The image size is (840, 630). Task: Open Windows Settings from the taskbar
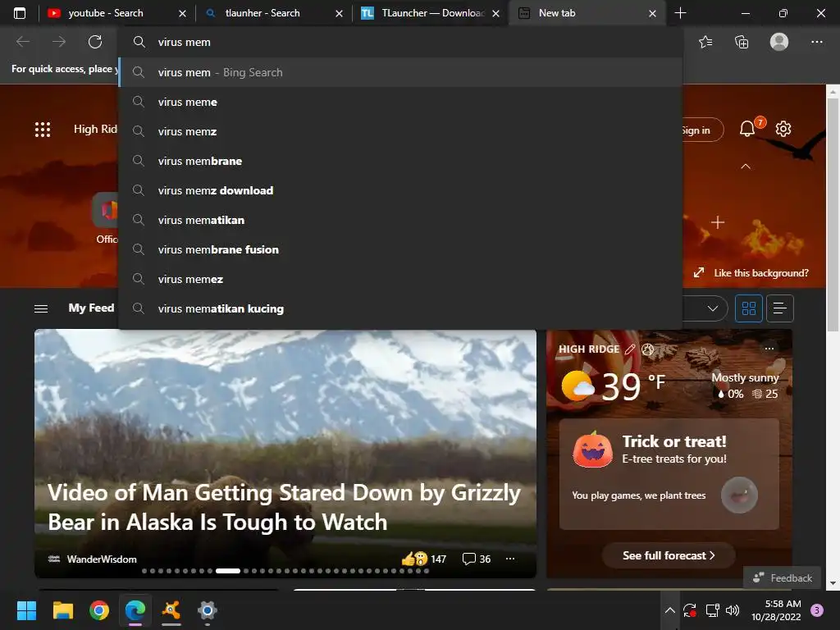pyautogui.click(x=208, y=610)
